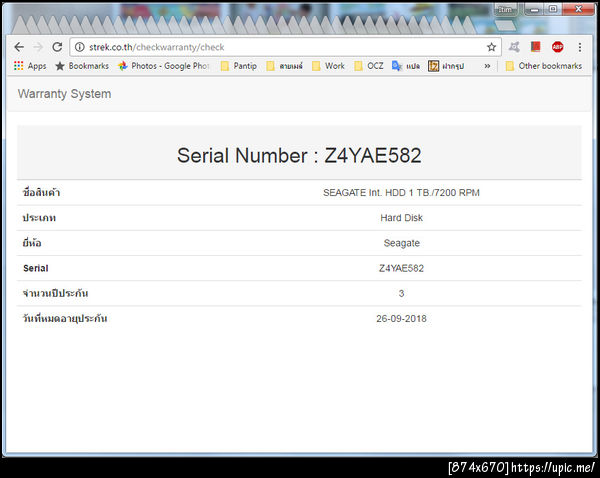The width and height of the screenshot is (600, 478).
Task: Click the warranty years value 3
Action: 401,294
